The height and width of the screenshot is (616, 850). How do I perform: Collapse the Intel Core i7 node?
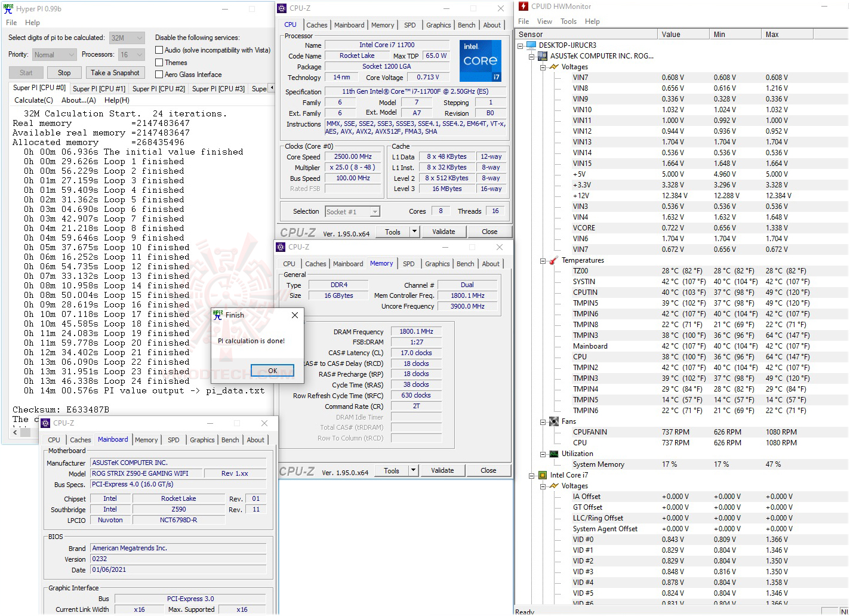(x=532, y=475)
